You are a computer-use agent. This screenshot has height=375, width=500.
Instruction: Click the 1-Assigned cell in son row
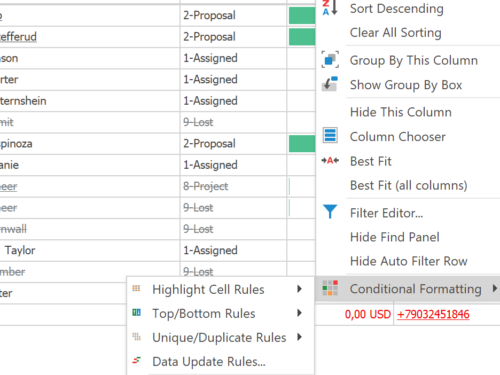click(233, 58)
